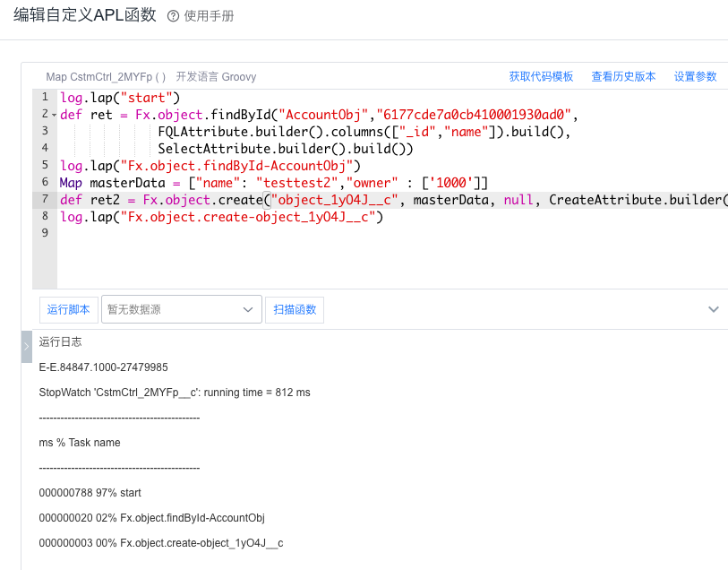Click 获取代码模板 to get code template

tap(541, 77)
